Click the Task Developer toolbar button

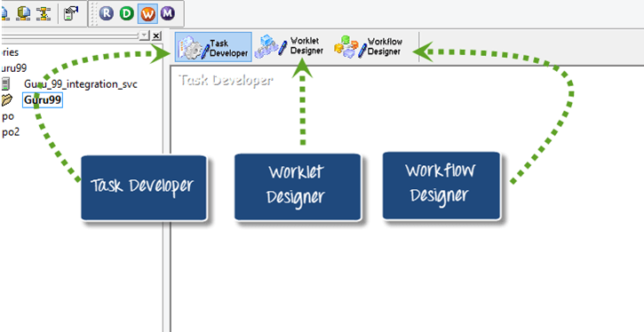click(x=213, y=47)
